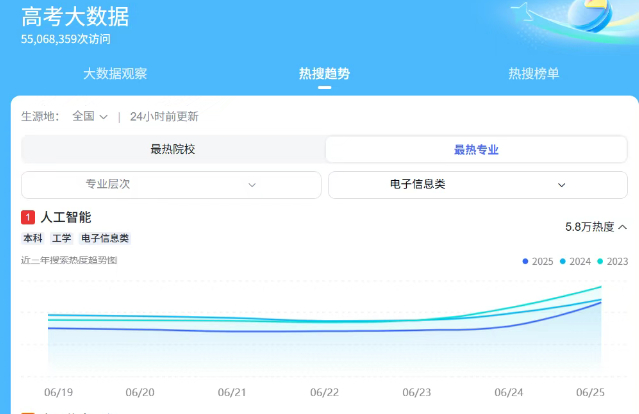Select the 最热专业 segment

(x=476, y=150)
